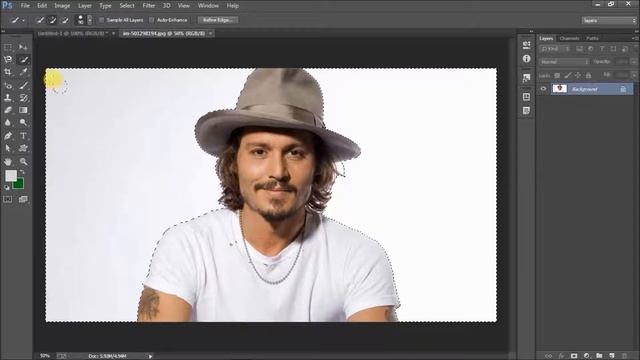Select the Custom Shape tool
The width and height of the screenshot is (640, 360).
pos(23,149)
